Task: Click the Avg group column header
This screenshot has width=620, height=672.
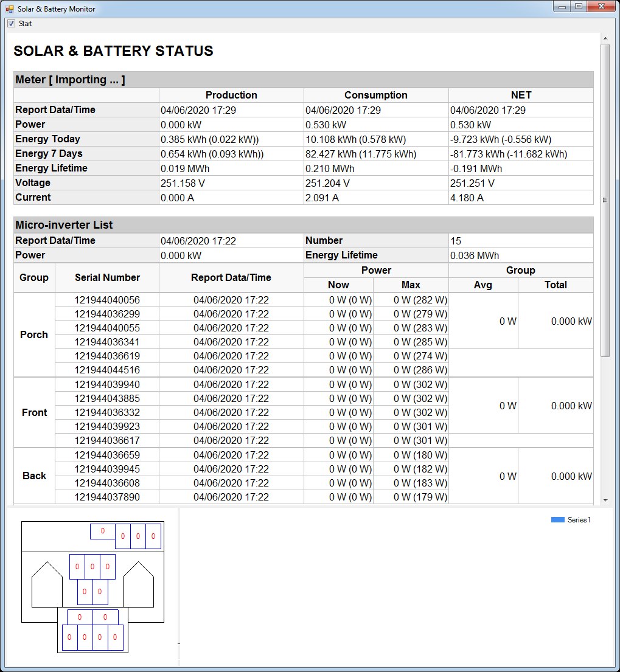Action: [x=483, y=285]
